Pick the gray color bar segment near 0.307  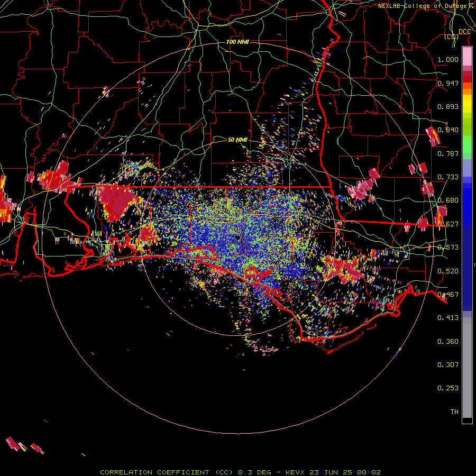tap(467, 368)
